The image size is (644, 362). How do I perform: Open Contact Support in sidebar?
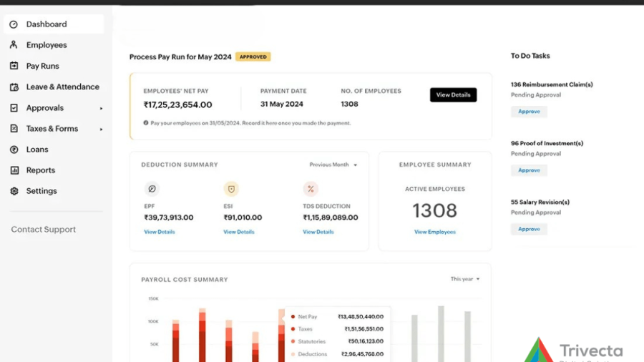pyautogui.click(x=43, y=230)
